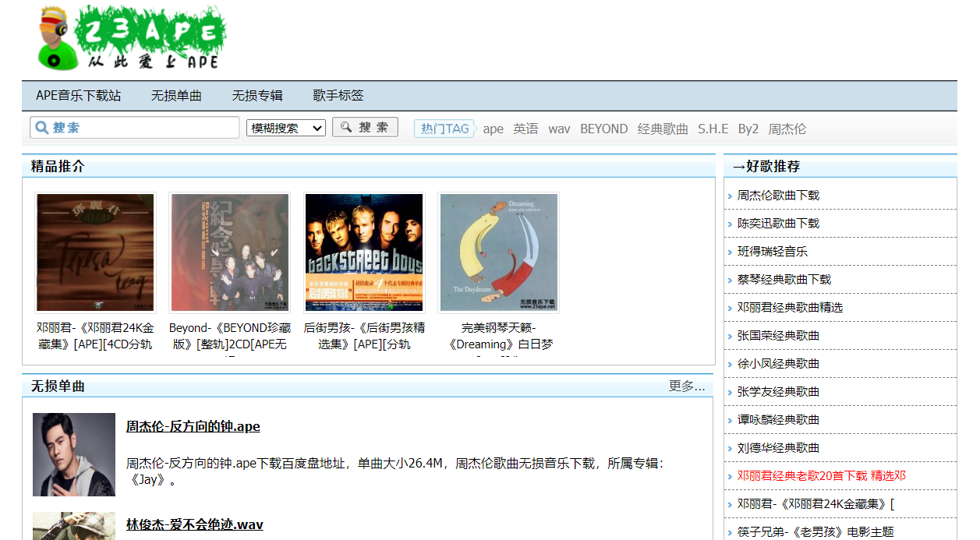Open 刘德华经典歌曲 in sidebar
The height and width of the screenshot is (540, 980).
(x=779, y=448)
